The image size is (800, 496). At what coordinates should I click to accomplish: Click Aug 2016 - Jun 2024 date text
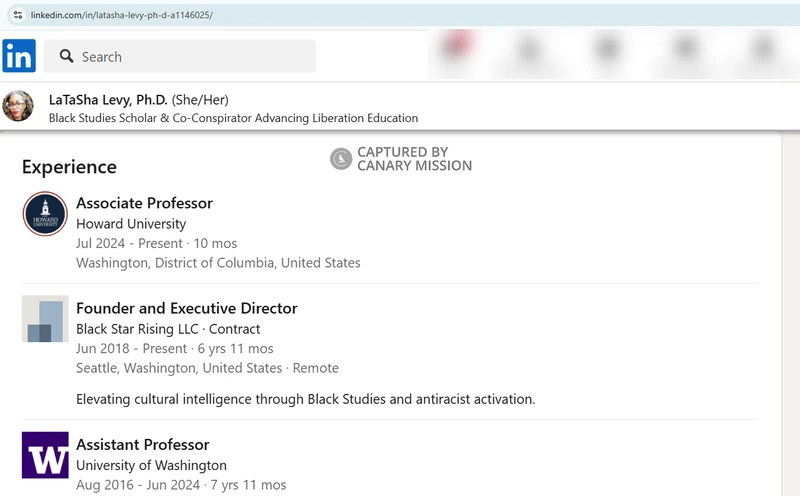coord(181,485)
